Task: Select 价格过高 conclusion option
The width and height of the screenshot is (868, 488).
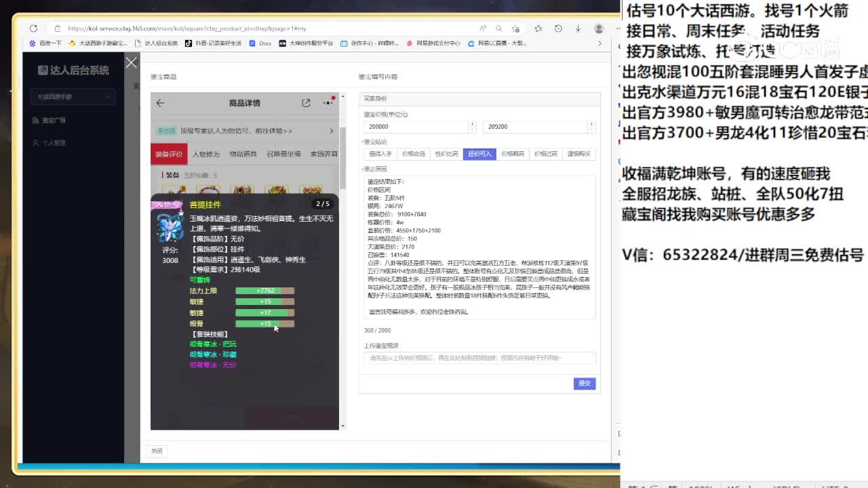Action: point(546,154)
